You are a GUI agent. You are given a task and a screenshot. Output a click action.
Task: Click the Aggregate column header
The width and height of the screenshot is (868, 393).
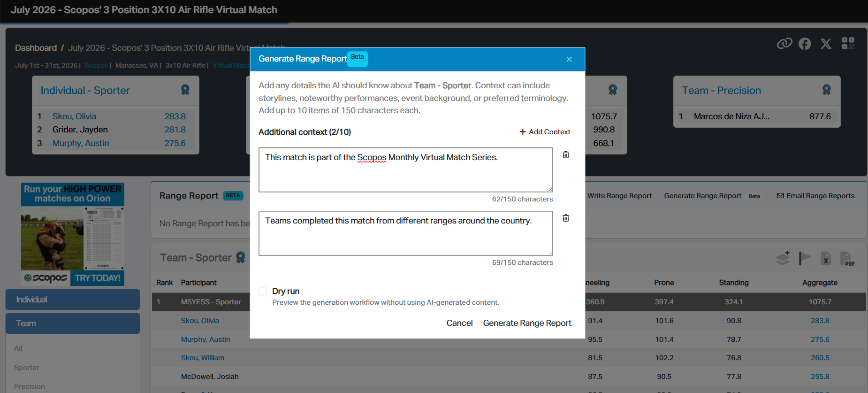820,283
